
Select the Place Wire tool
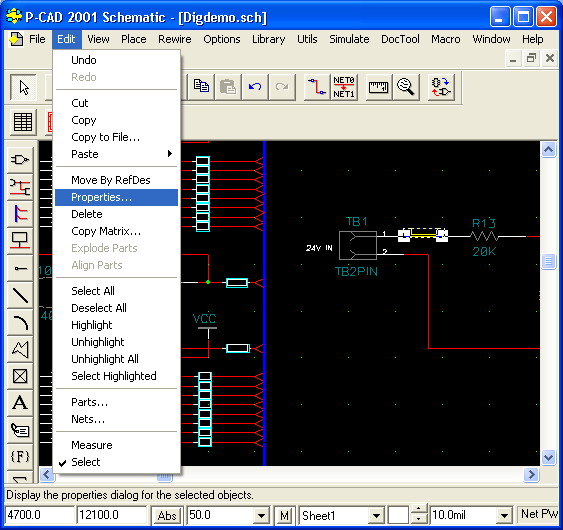(x=20, y=186)
